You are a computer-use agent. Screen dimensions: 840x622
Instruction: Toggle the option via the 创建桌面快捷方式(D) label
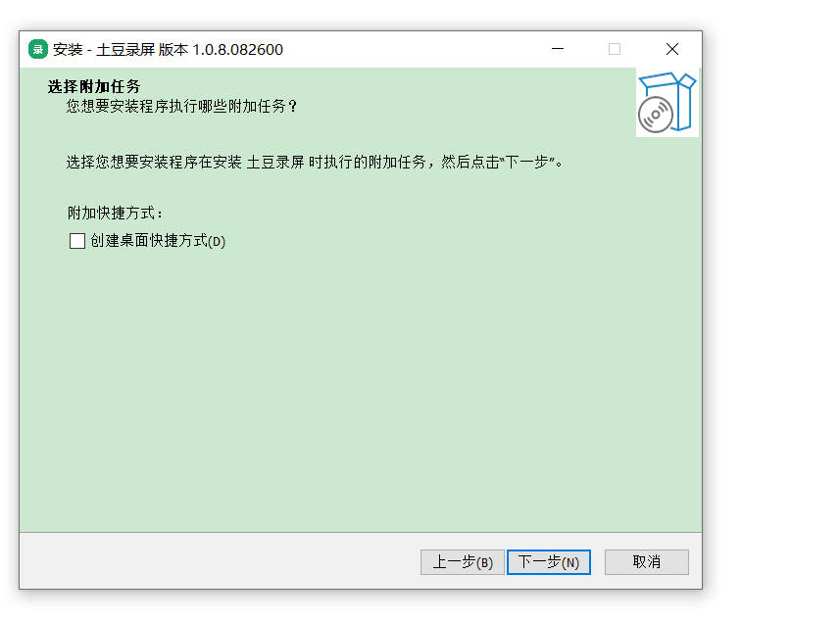coord(158,241)
